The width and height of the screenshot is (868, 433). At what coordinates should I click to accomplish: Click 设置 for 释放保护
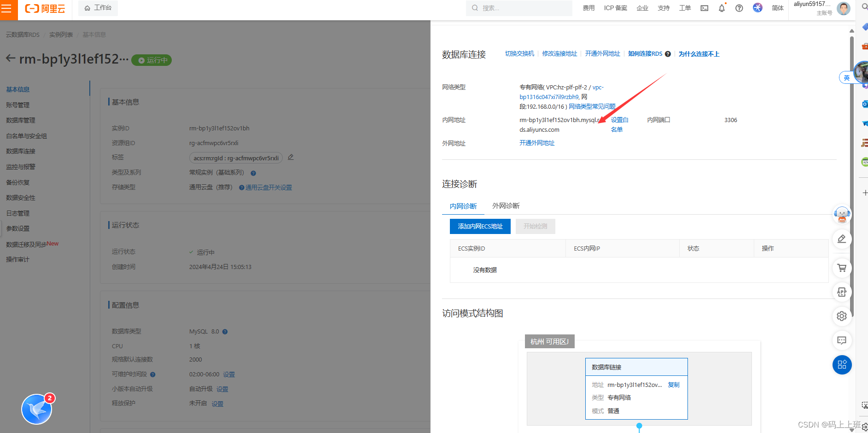(217, 404)
